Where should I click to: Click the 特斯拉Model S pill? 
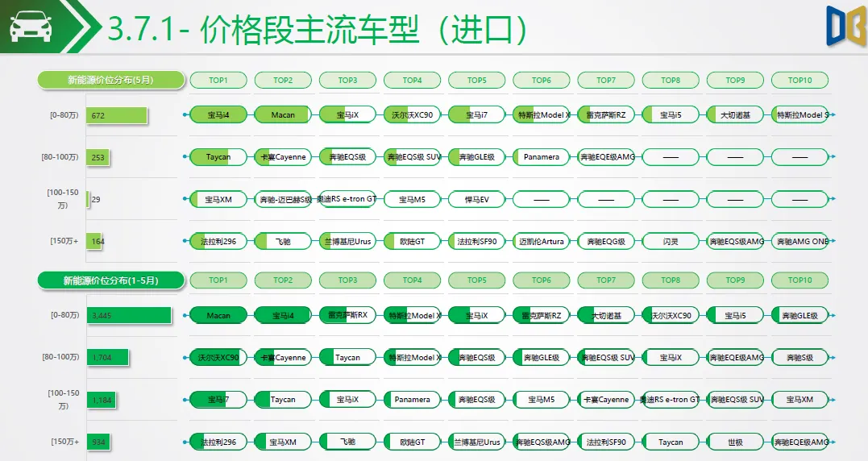click(x=800, y=115)
